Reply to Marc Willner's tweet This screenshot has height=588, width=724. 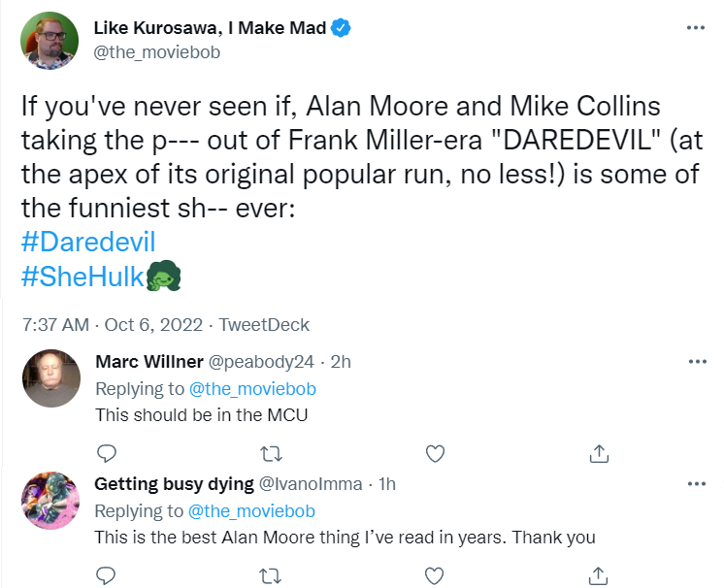point(107,454)
